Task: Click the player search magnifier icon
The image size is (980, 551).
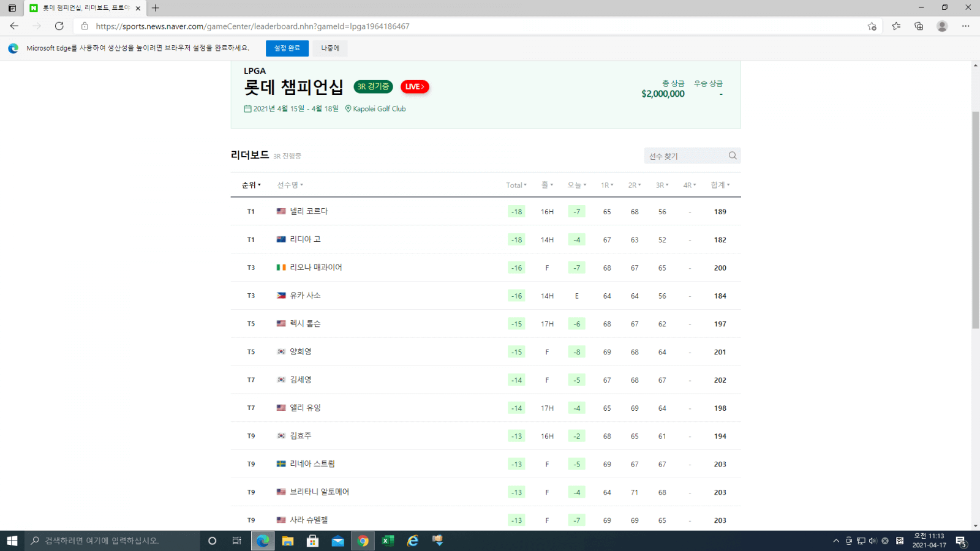Action: click(733, 156)
